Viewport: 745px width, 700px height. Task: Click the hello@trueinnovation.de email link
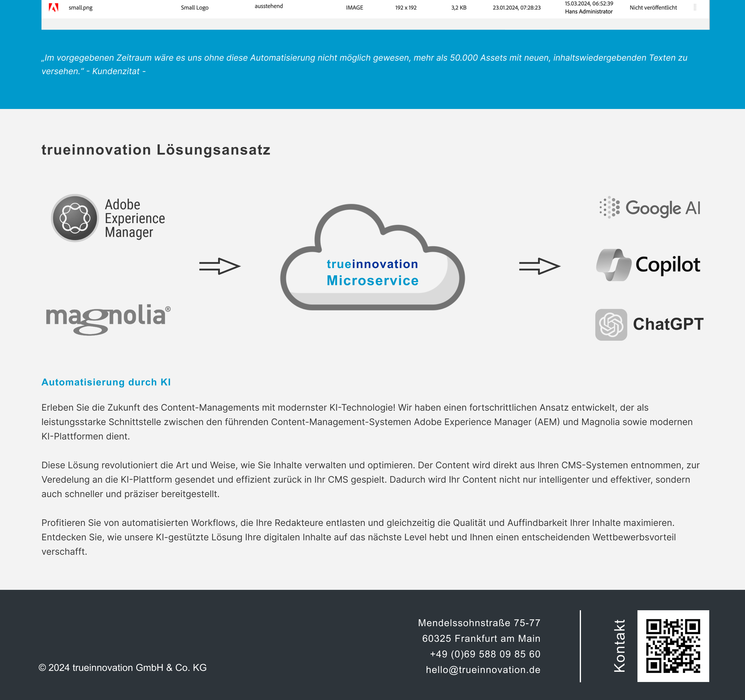pyautogui.click(x=483, y=669)
